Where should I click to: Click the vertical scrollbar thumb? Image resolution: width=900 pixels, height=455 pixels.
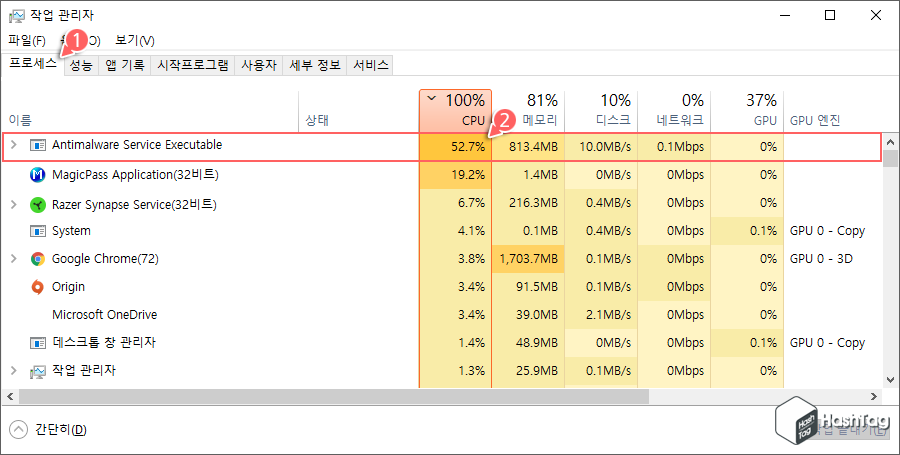[890, 158]
